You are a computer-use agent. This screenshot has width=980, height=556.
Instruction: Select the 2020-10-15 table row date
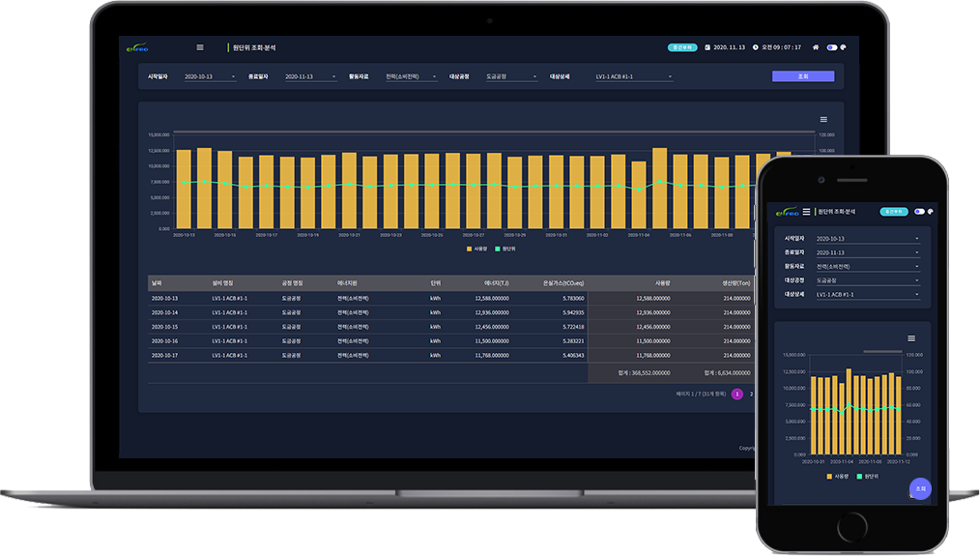164,327
